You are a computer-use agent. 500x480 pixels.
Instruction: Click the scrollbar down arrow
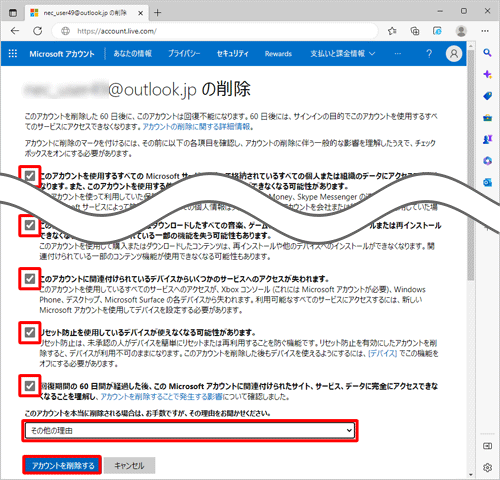(470, 474)
